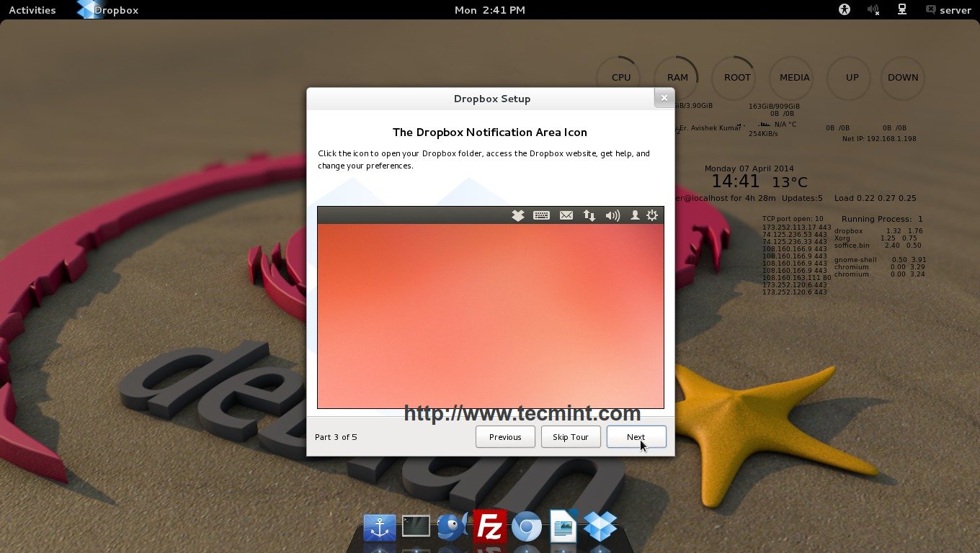The width and height of the screenshot is (980, 553).
Task: Open LibreOffice Writer from the dock
Action: (x=563, y=526)
